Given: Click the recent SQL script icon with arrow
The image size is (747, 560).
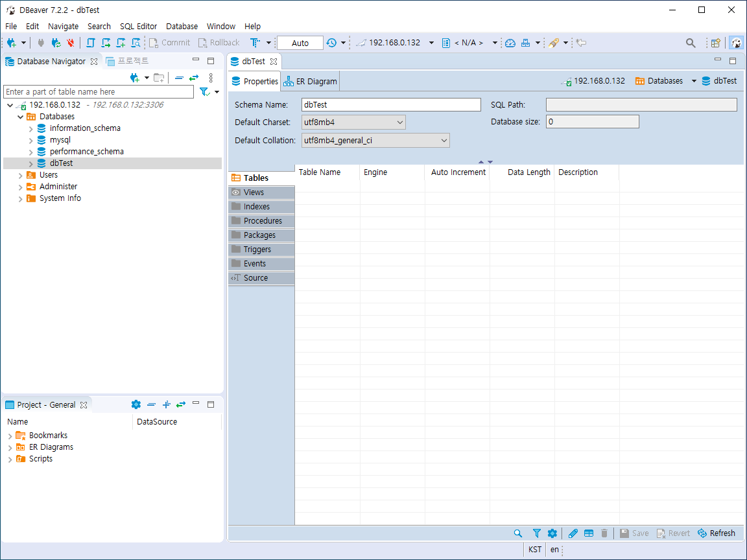Looking at the screenshot, I should (x=106, y=43).
